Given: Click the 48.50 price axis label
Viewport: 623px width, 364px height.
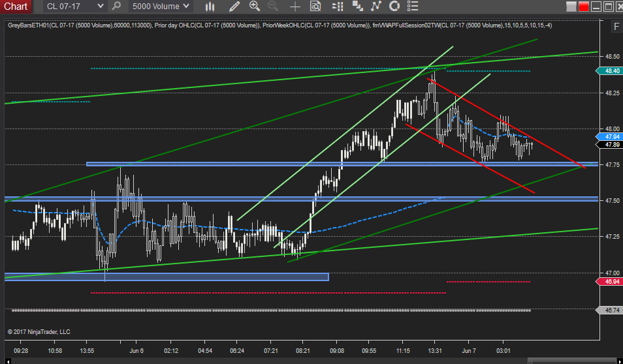Looking at the screenshot, I should 613,57.
